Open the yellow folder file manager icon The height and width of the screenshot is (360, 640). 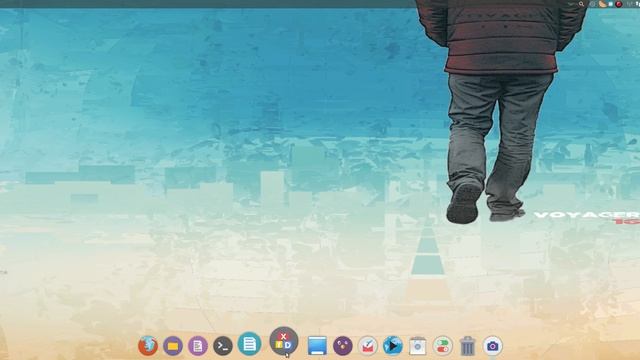(x=173, y=346)
